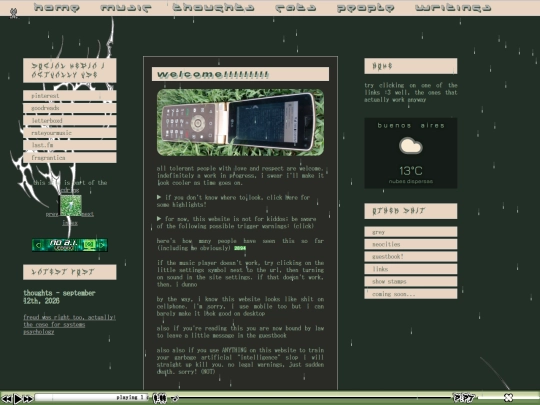
Task: Open the letterboxd profile link
Action: [x=70, y=121]
